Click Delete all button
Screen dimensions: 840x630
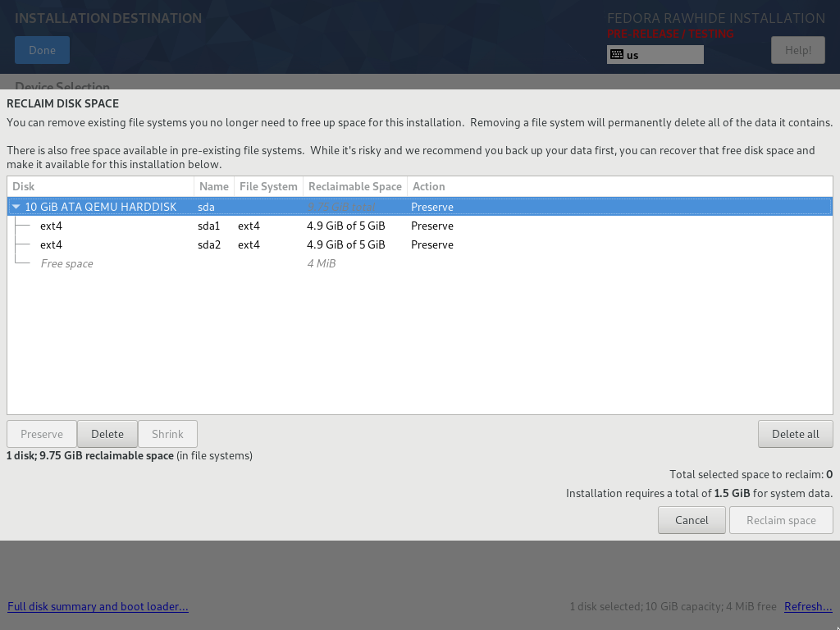[796, 434]
